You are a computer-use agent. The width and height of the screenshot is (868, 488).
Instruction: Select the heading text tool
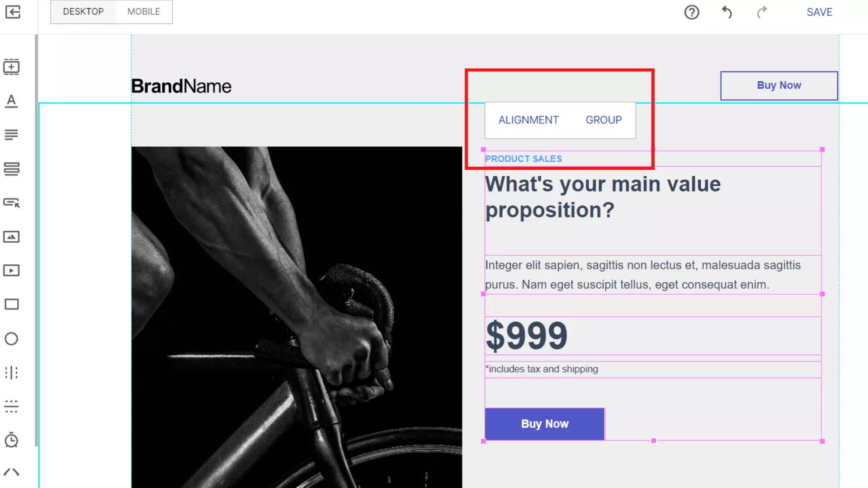(x=11, y=100)
